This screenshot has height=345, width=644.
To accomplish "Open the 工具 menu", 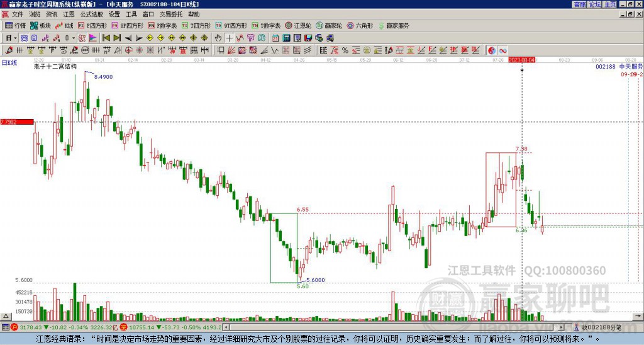I will click(131, 14).
